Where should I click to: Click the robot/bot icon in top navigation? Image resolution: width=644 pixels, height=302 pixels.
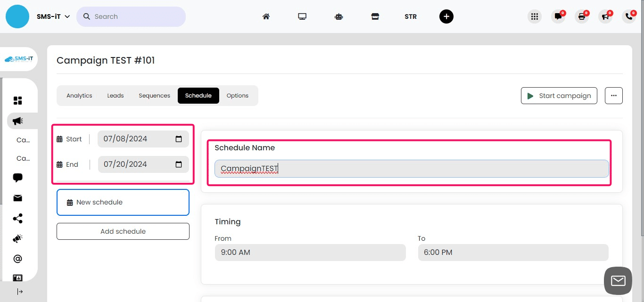click(339, 16)
